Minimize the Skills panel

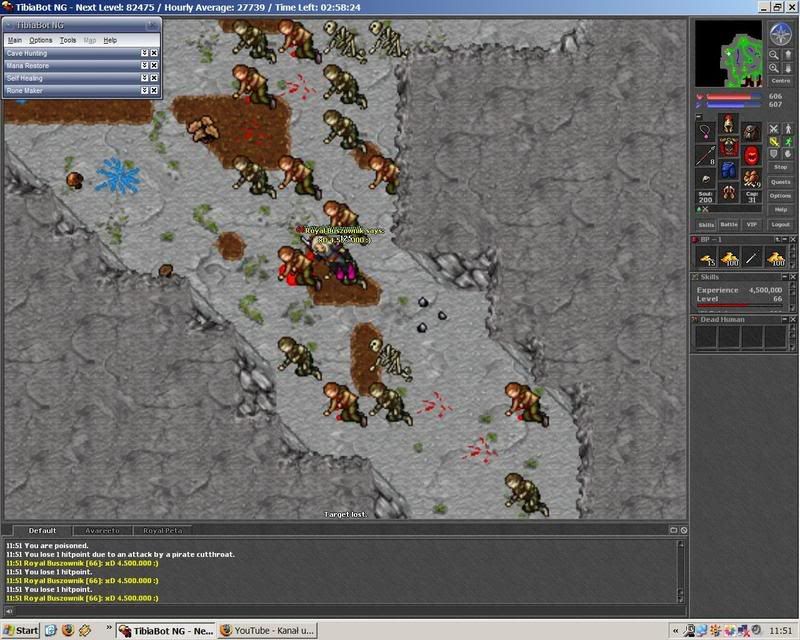785,277
